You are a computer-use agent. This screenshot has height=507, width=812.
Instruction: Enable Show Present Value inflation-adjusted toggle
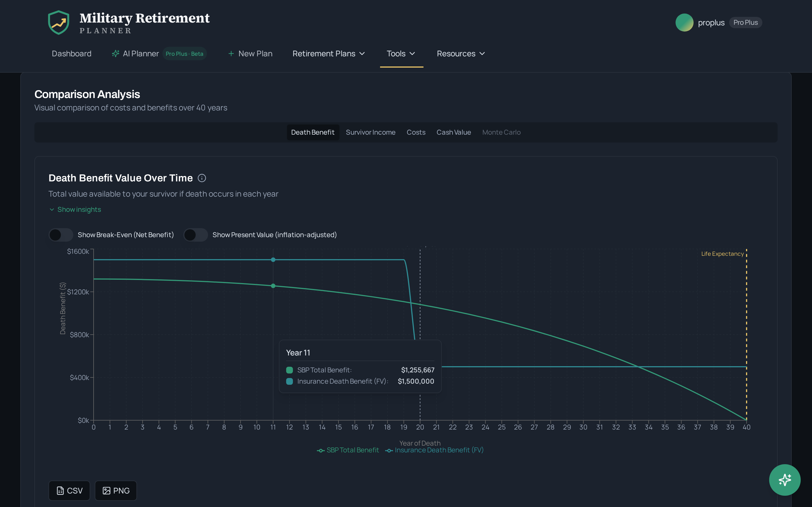pos(196,235)
